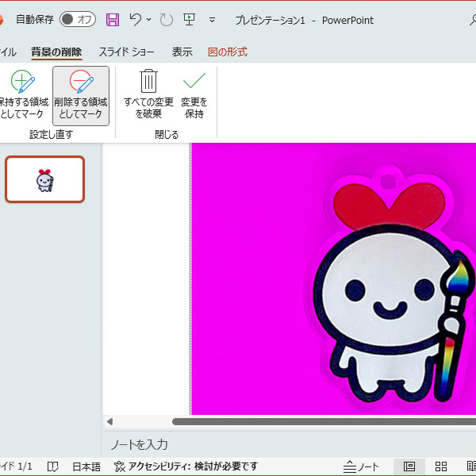Start slideshow from beginning icon
The width and height of the screenshot is (476, 476).
[x=189, y=20]
